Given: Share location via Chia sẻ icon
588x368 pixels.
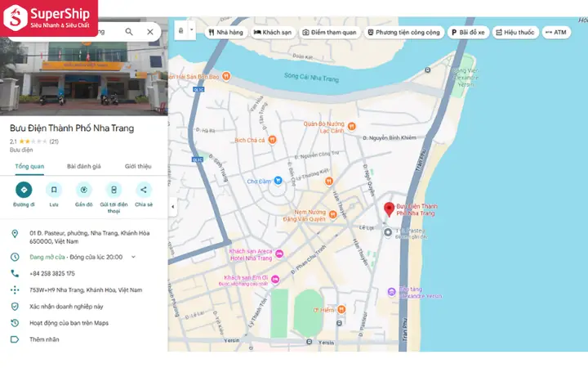Looking at the screenshot, I should click(144, 190).
